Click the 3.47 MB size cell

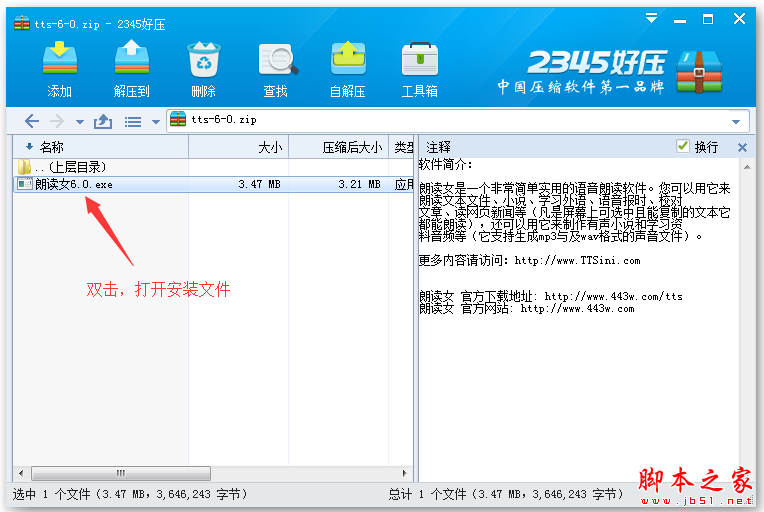259,184
